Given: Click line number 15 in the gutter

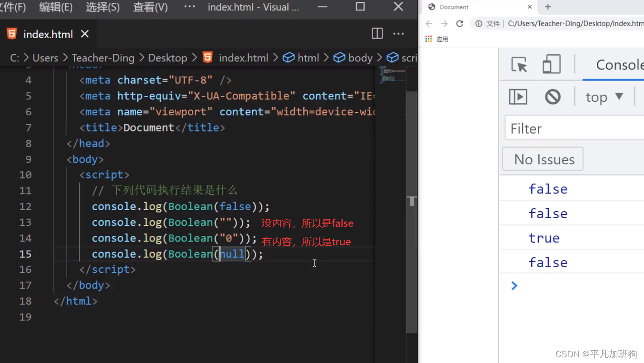Looking at the screenshot, I should click(25, 254).
